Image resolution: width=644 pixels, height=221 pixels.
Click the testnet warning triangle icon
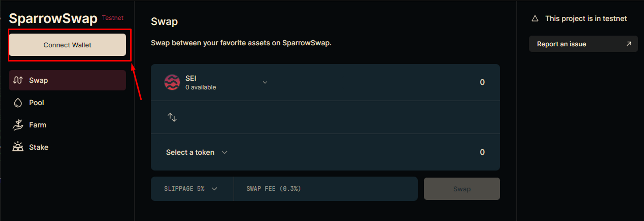[535, 19]
